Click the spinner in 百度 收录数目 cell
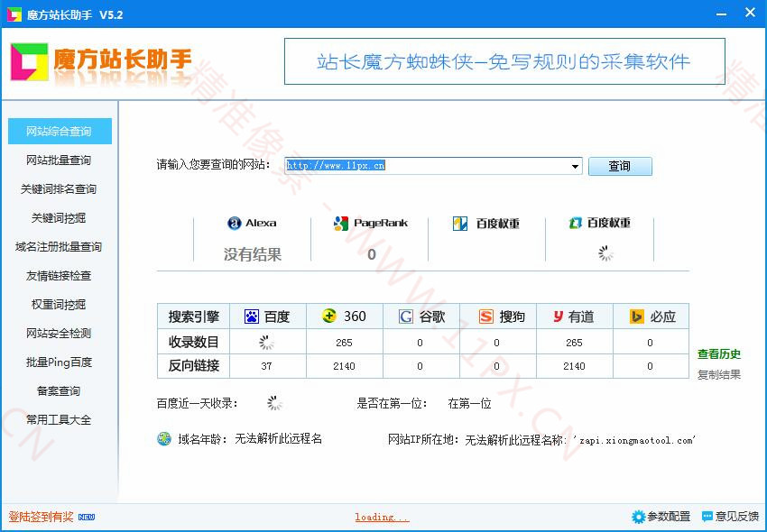Viewport: 767px width, 532px height. point(266,343)
